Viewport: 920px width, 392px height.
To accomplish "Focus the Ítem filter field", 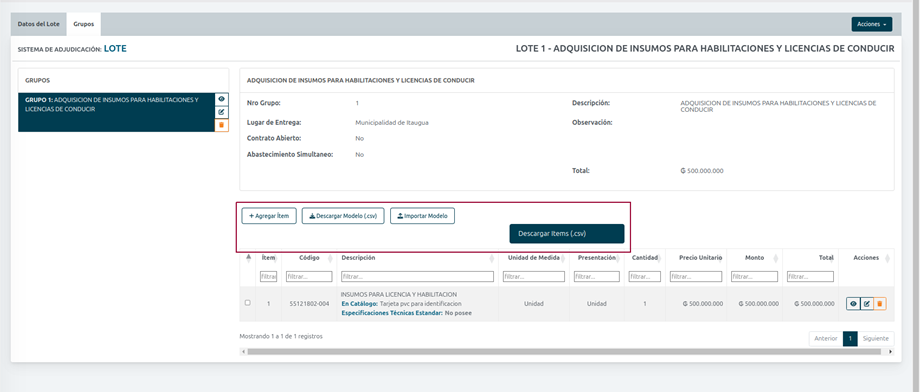I will 269,276.
